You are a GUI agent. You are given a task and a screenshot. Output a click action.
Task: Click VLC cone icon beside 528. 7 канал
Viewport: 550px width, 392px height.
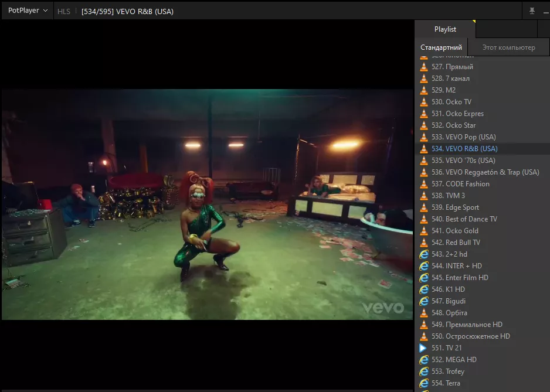tap(424, 79)
